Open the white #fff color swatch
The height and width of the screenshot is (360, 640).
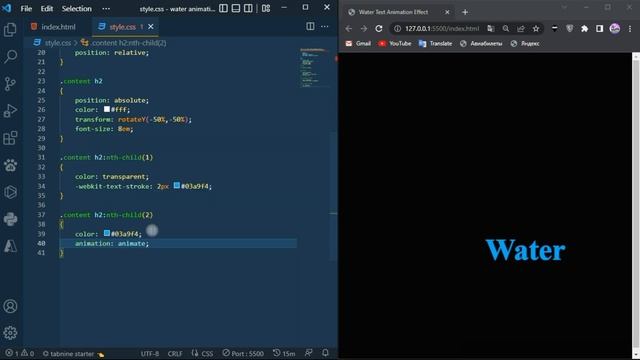[x=107, y=109]
